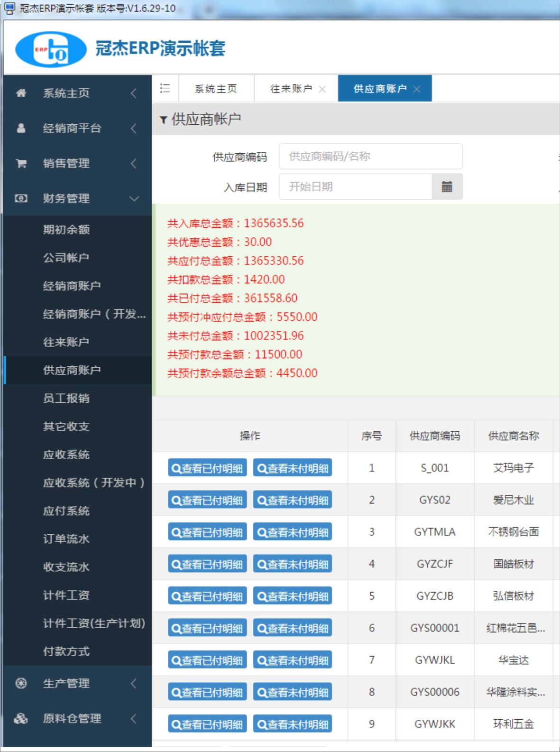Click the shopping cart icon for 销售管理
The height and width of the screenshot is (752, 560).
(x=21, y=163)
